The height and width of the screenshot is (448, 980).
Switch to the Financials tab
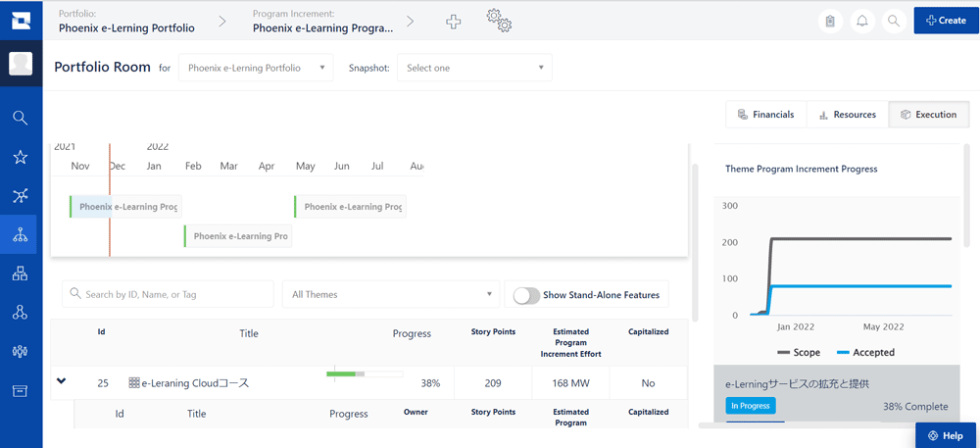766,115
